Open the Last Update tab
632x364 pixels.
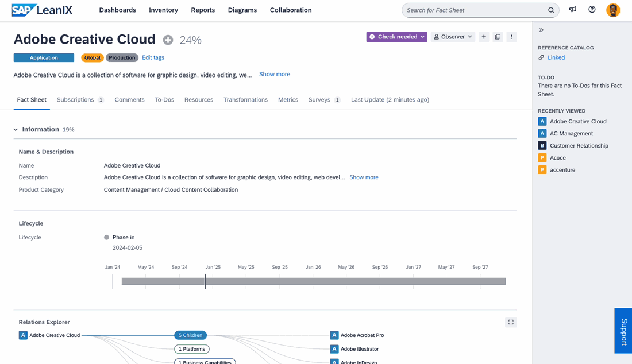pos(390,100)
